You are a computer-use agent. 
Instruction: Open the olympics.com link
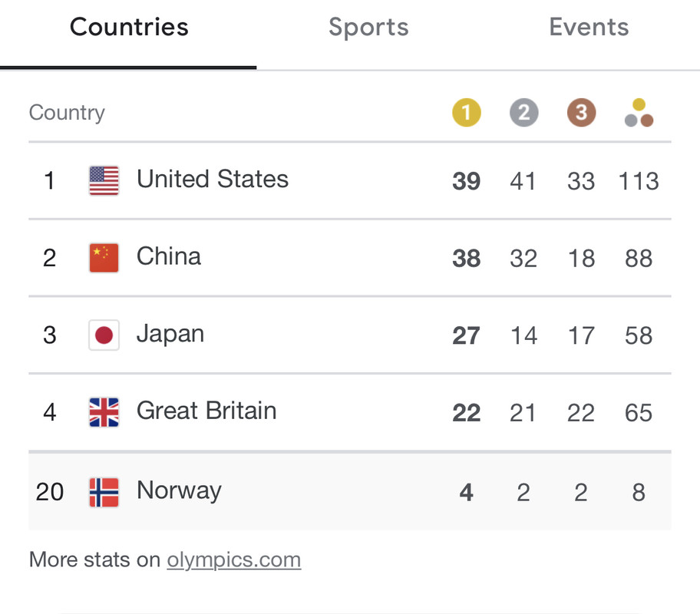234,560
